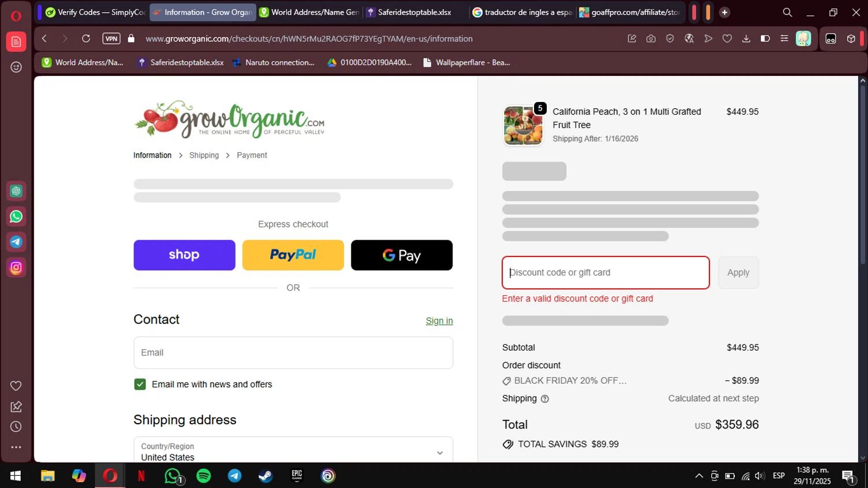This screenshot has width=868, height=488.
Task: Open the red pinned tab island
Action: 694,12
